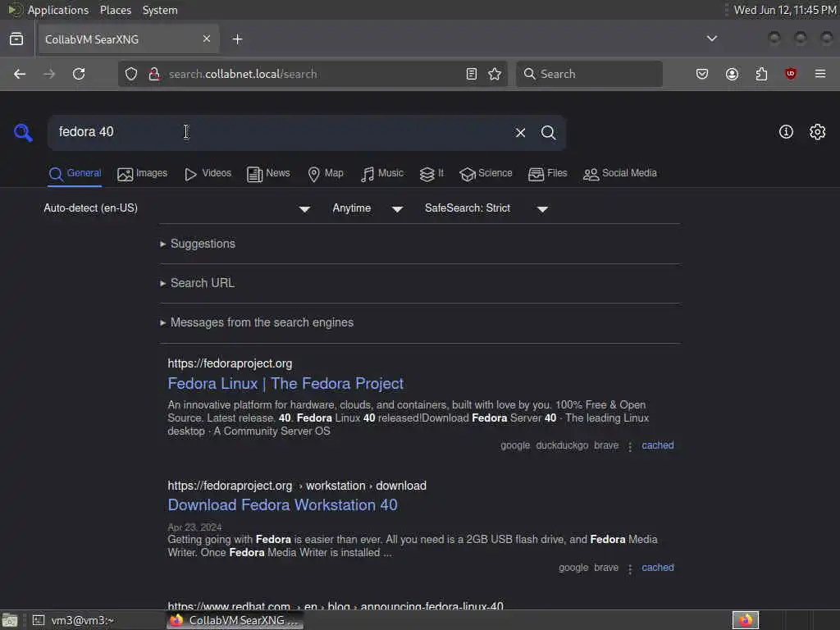The width and height of the screenshot is (840, 630).
Task: Open Fedora Linux | The Fedora Project link
Action: point(285,384)
